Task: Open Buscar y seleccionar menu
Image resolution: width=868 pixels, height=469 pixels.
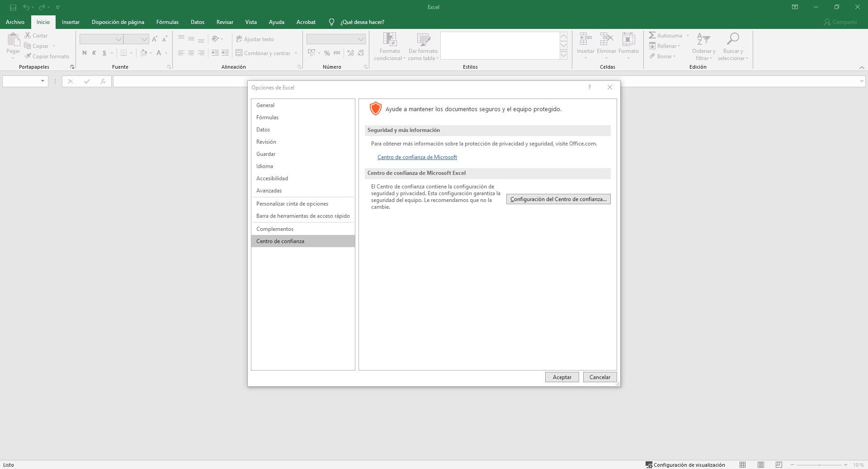Action: (733, 47)
